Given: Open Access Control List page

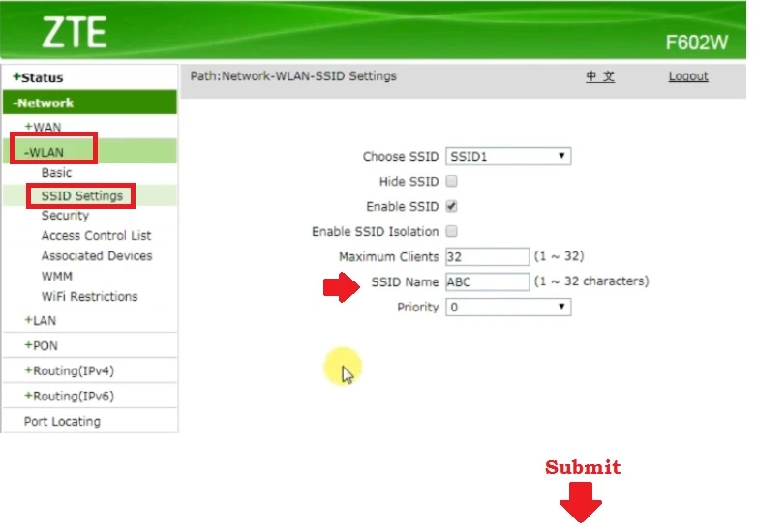Looking at the screenshot, I should pyautogui.click(x=96, y=236).
